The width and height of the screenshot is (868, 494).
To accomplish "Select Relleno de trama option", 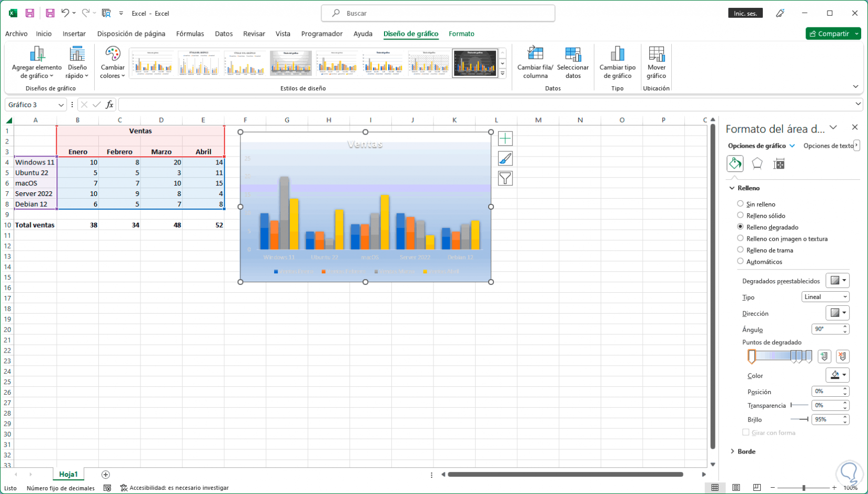I will (x=740, y=250).
